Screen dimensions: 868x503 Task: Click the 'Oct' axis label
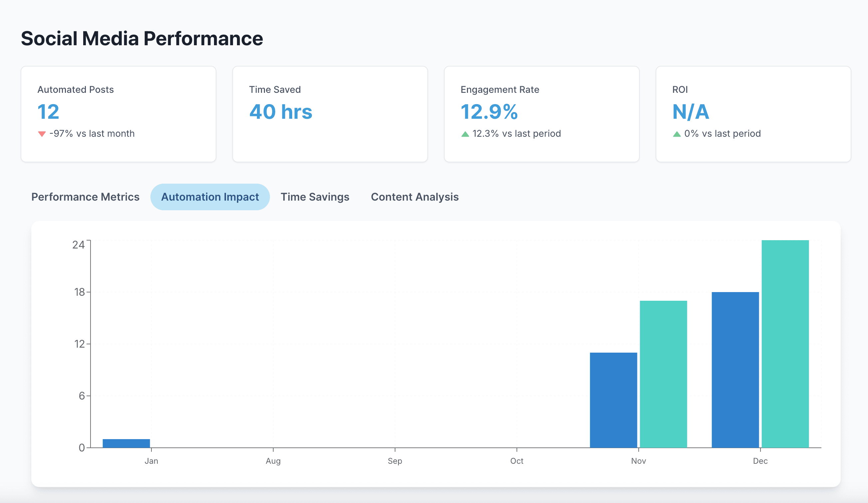click(x=517, y=461)
